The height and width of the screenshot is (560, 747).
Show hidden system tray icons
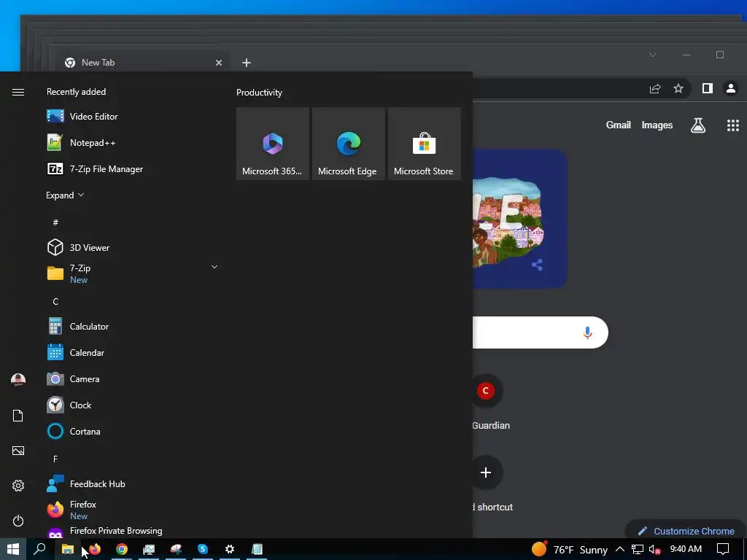620,550
